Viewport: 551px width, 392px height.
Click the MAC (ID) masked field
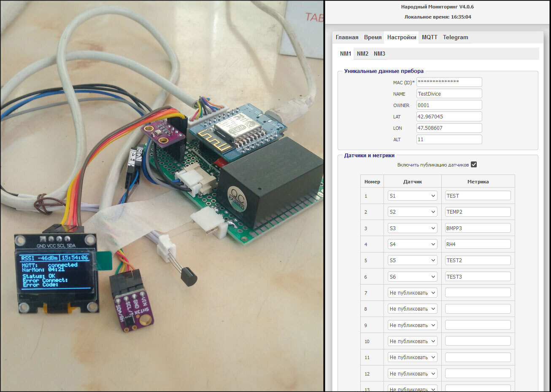coord(449,82)
